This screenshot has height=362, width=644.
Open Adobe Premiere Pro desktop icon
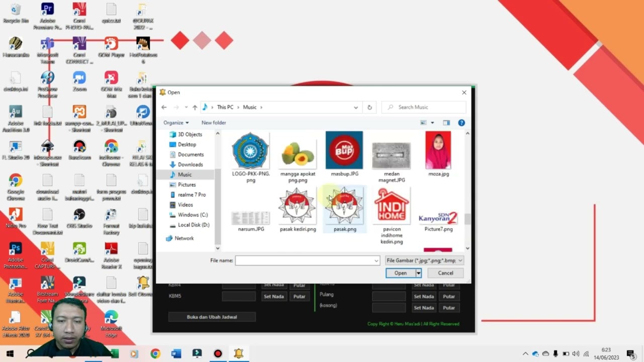[x=47, y=16]
